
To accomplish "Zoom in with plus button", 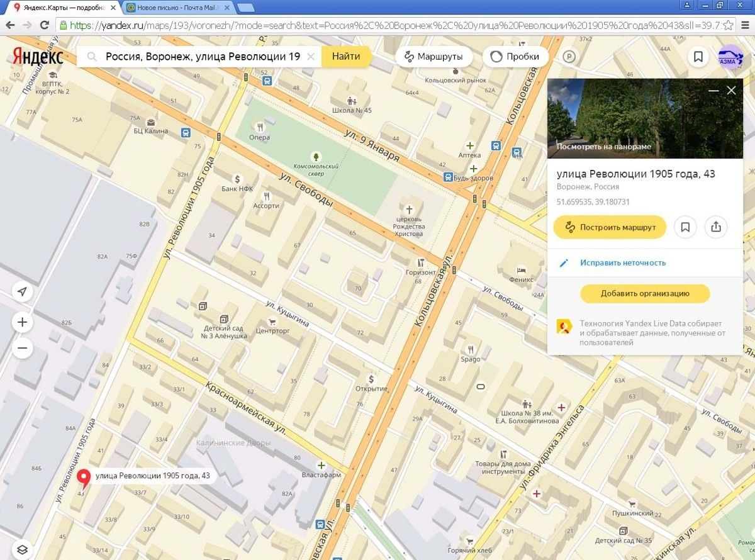I will pyautogui.click(x=23, y=322).
